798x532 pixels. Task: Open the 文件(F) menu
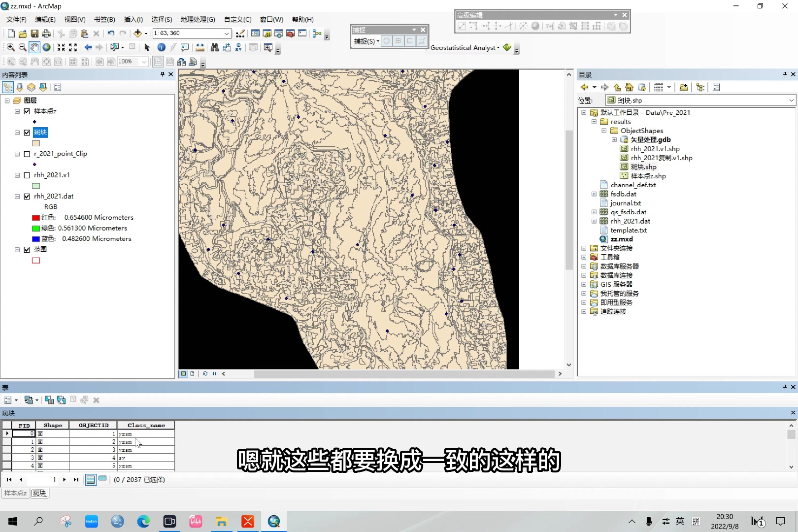[16, 20]
